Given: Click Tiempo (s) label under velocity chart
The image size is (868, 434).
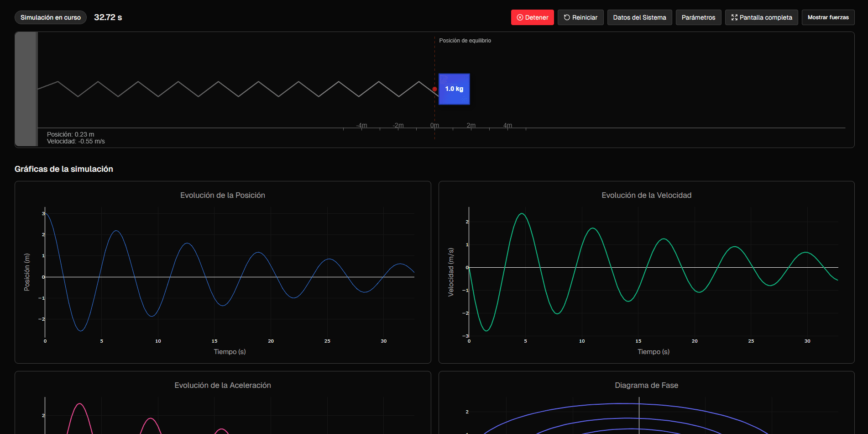Looking at the screenshot, I should [654, 352].
